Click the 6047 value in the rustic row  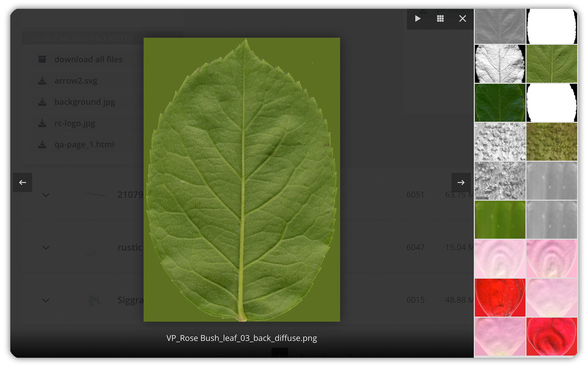click(415, 247)
